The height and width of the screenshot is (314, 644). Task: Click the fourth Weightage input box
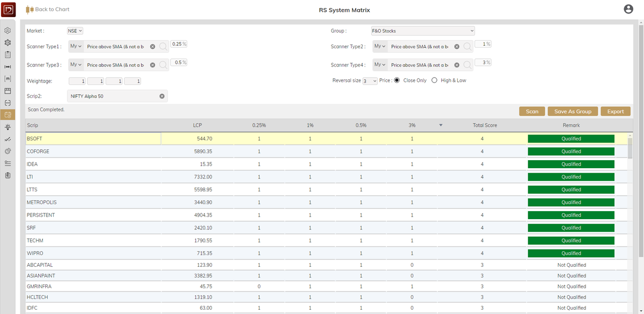tap(132, 81)
